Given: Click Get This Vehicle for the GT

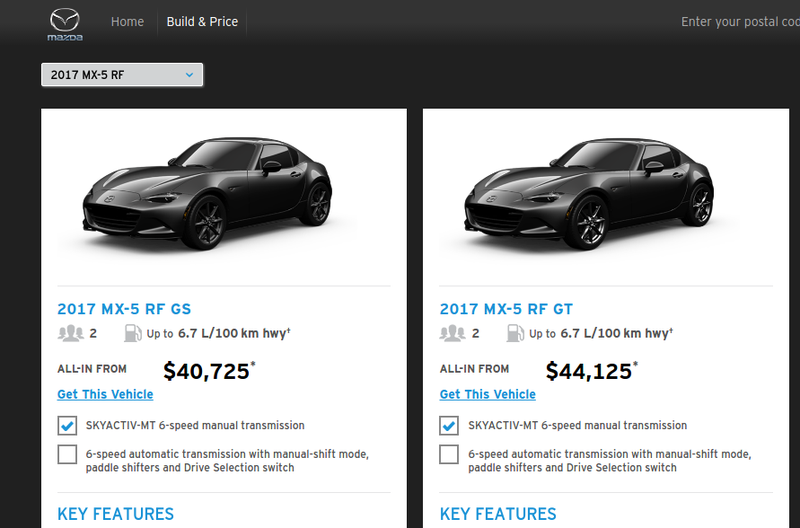Looking at the screenshot, I should (488, 394).
